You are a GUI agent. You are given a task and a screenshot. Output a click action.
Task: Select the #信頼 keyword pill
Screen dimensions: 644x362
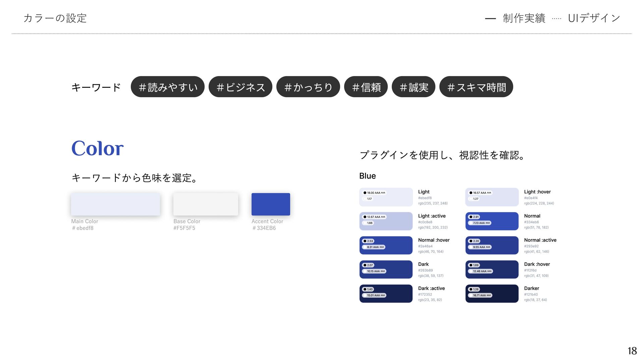pos(366,87)
